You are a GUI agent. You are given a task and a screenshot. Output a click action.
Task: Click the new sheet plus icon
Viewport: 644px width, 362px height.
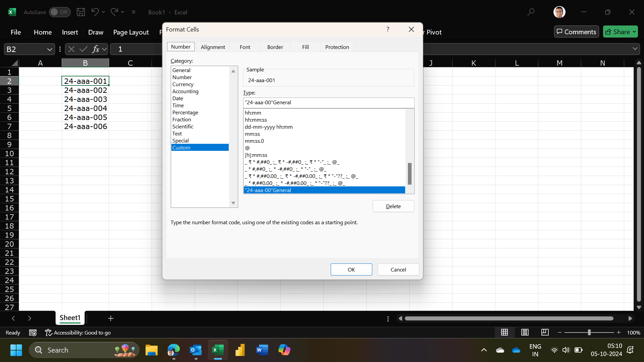pyautogui.click(x=111, y=318)
